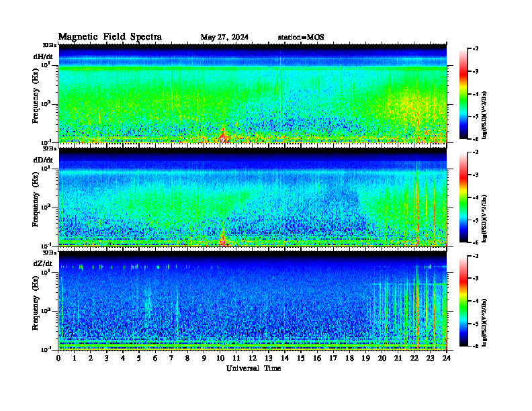This screenshot has width=532, height=411.
Task: Click the "11" hour tick label
Action: (236, 359)
